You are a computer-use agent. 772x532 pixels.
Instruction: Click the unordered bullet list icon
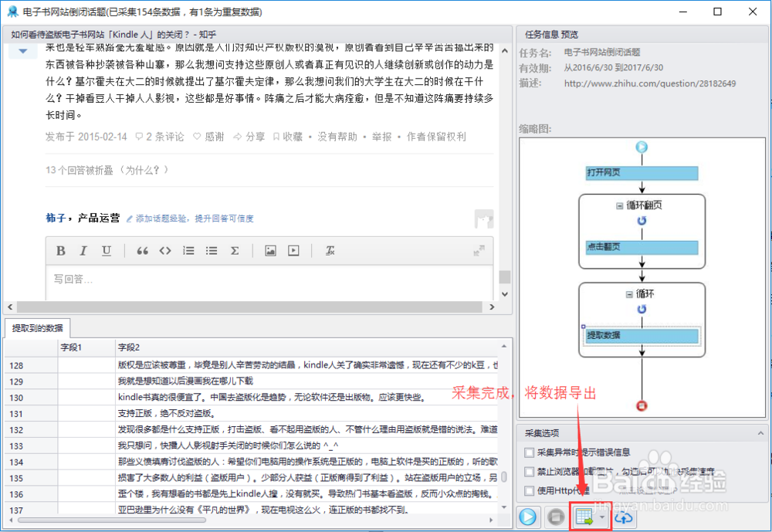[212, 251]
